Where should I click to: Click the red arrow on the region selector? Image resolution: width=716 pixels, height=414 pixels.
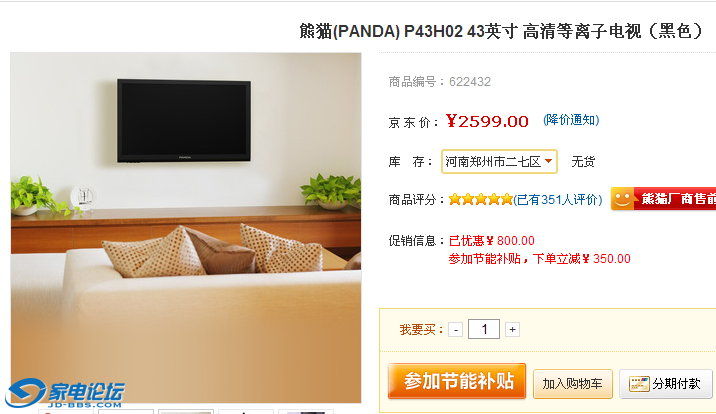548,161
